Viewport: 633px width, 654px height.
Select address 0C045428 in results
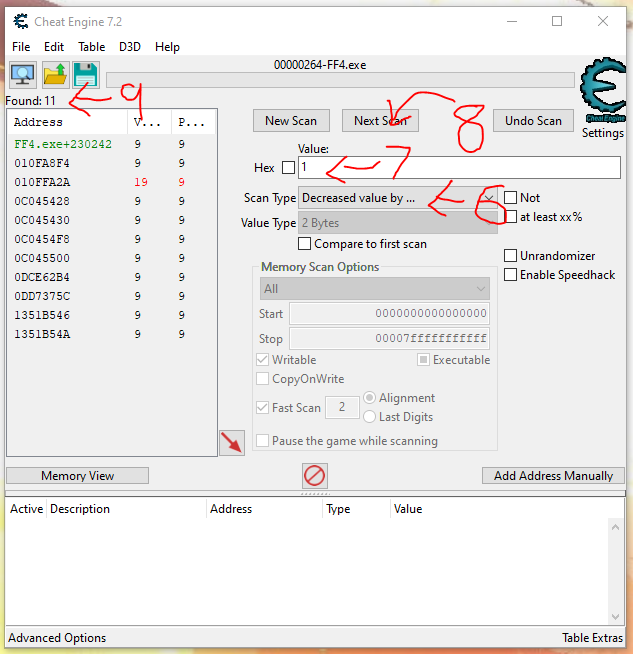pos(112,201)
